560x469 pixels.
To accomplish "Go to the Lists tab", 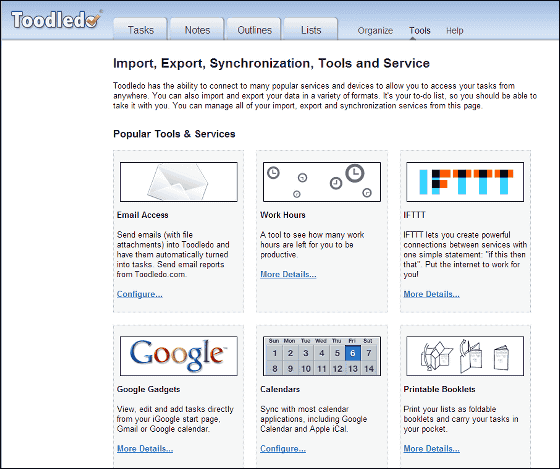I will (x=311, y=29).
